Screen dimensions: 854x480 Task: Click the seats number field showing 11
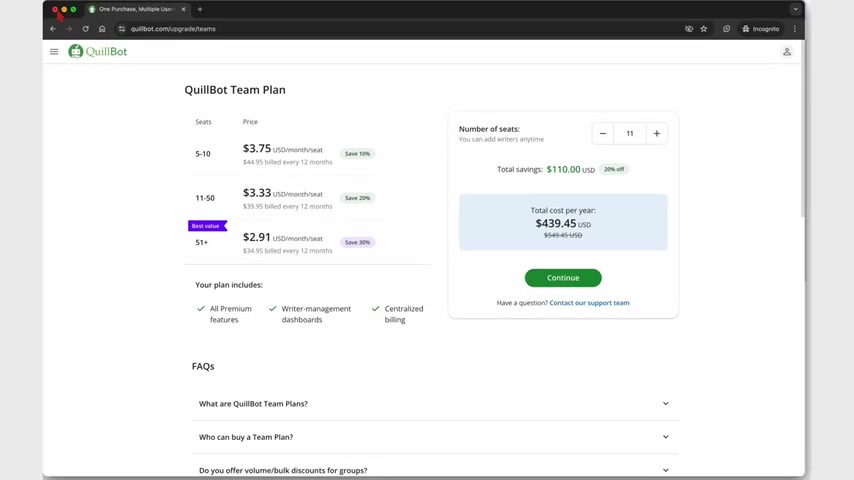630,133
